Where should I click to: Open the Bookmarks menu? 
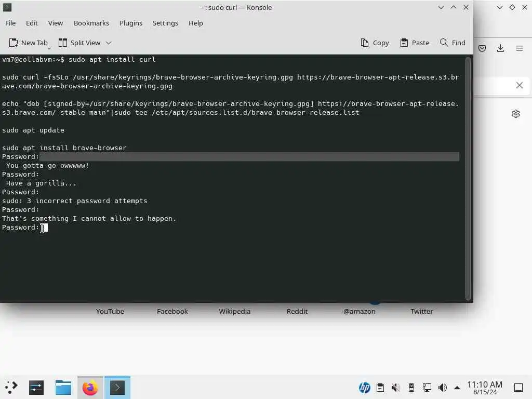click(x=91, y=23)
